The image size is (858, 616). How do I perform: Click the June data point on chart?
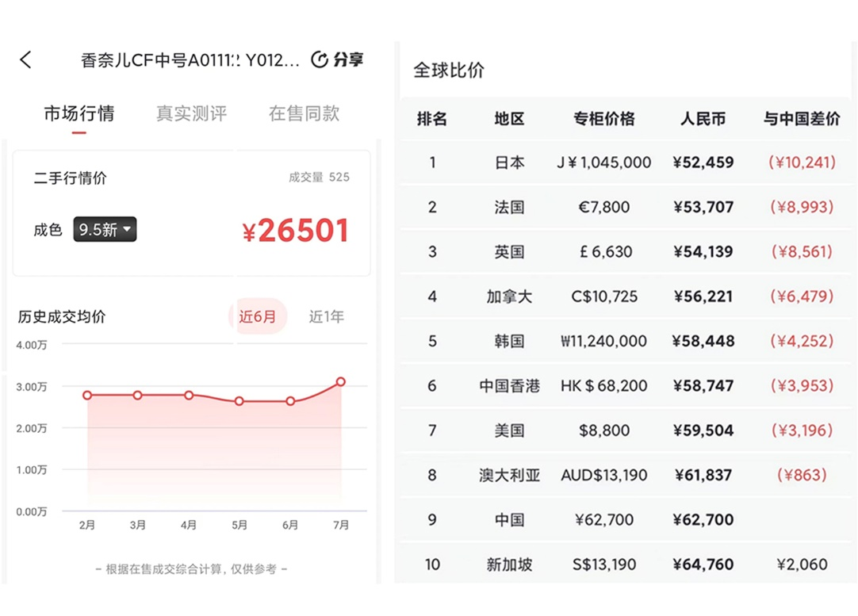point(290,401)
